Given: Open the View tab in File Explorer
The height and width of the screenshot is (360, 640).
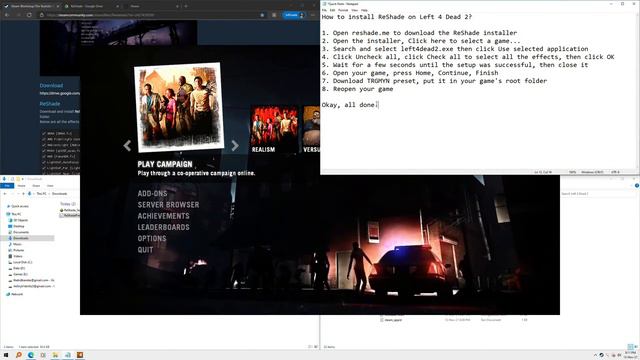Looking at the screenshot, I should [50, 186].
